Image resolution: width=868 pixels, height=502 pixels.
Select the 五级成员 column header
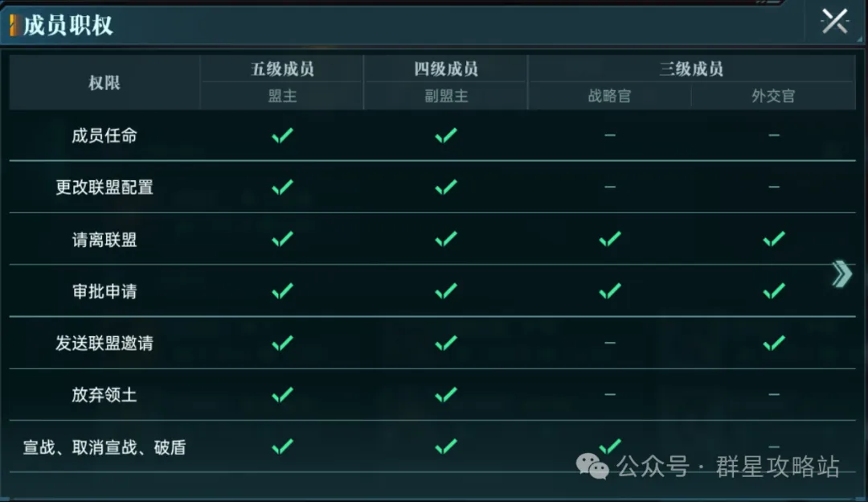click(282, 68)
